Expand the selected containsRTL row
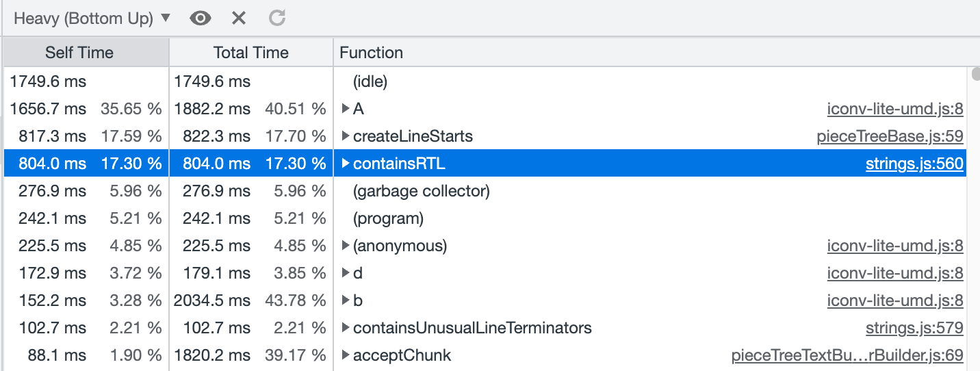Viewport: 980px width, 371px height. pyautogui.click(x=346, y=164)
